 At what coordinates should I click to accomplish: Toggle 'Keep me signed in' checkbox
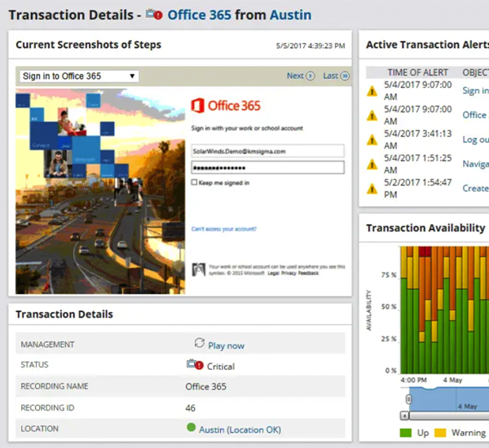coord(194,182)
